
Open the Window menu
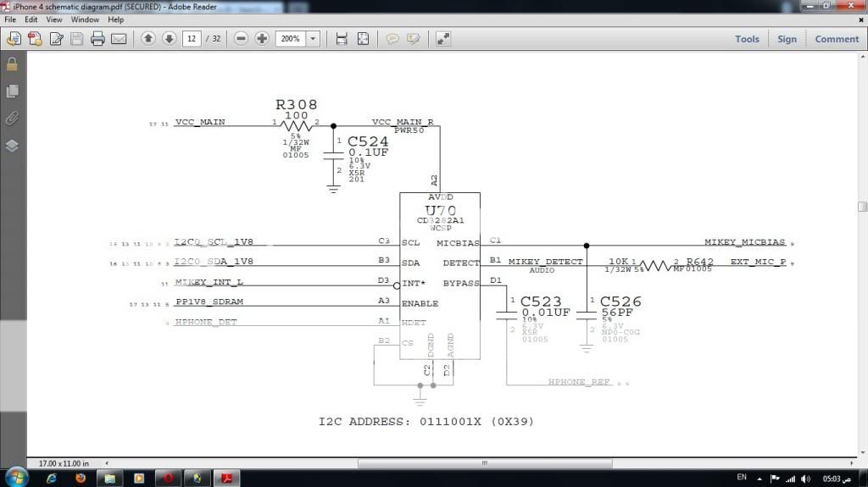point(85,19)
